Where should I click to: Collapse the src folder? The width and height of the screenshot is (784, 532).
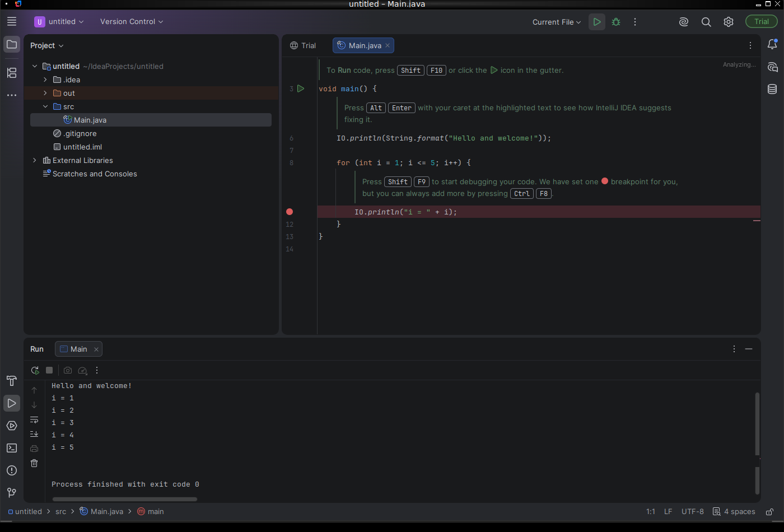[x=45, y=106]
